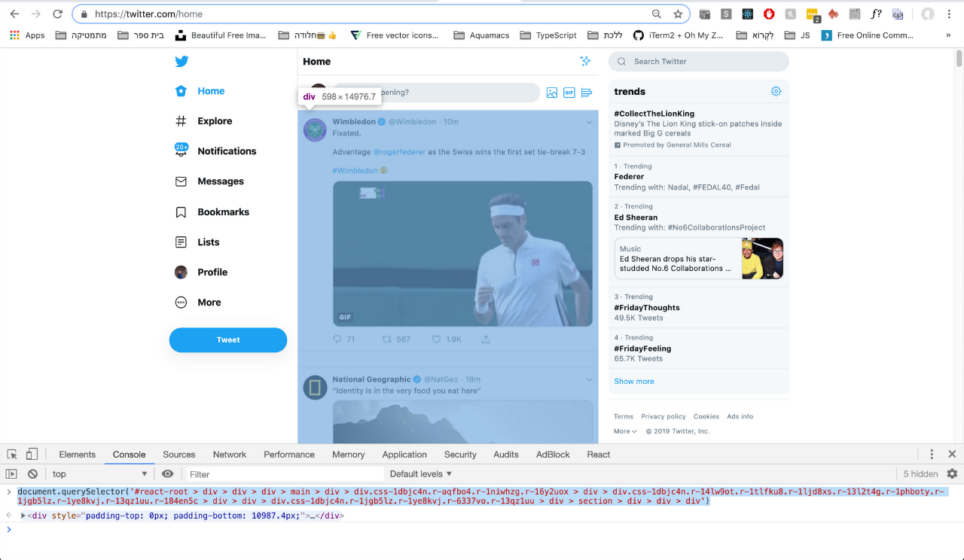Open the Ed Sheeran music card thumbnail
Image resolution: width=964 pixels, height=560 pixels.
pos(762,259)
